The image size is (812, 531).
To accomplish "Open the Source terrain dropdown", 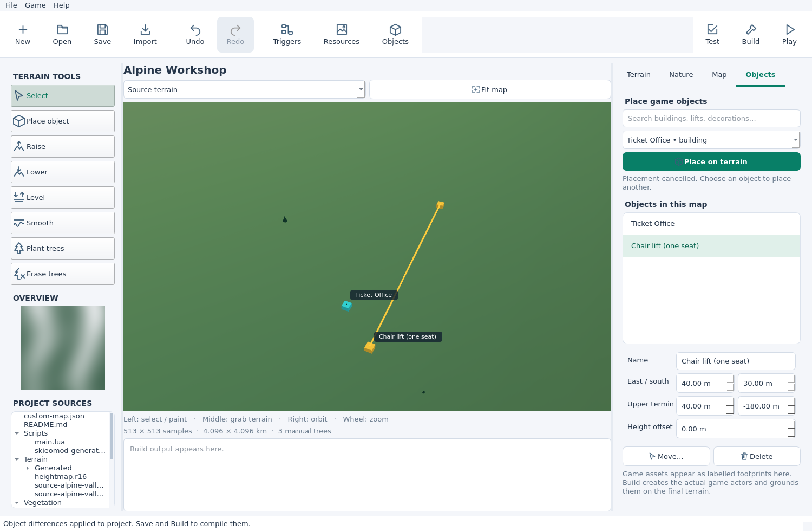I will [245, 89].
